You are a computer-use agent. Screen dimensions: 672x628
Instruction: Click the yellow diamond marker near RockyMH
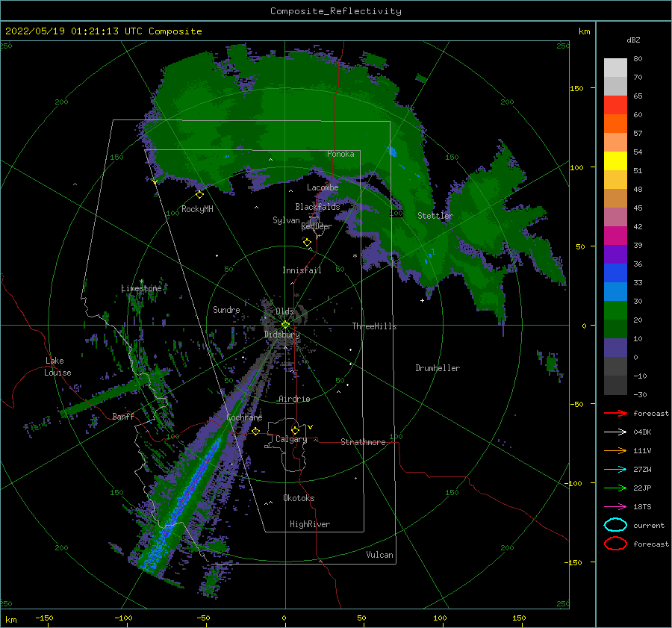[x=199, y=195]
